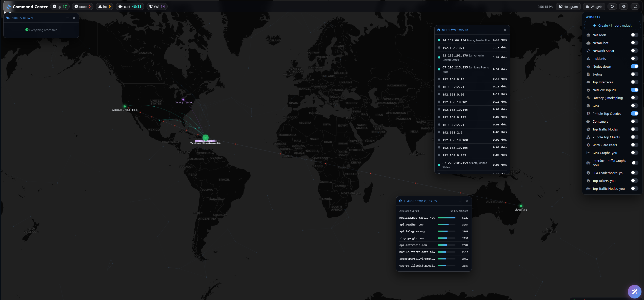Disable the Nodes down widget switch

coord(634,66)
